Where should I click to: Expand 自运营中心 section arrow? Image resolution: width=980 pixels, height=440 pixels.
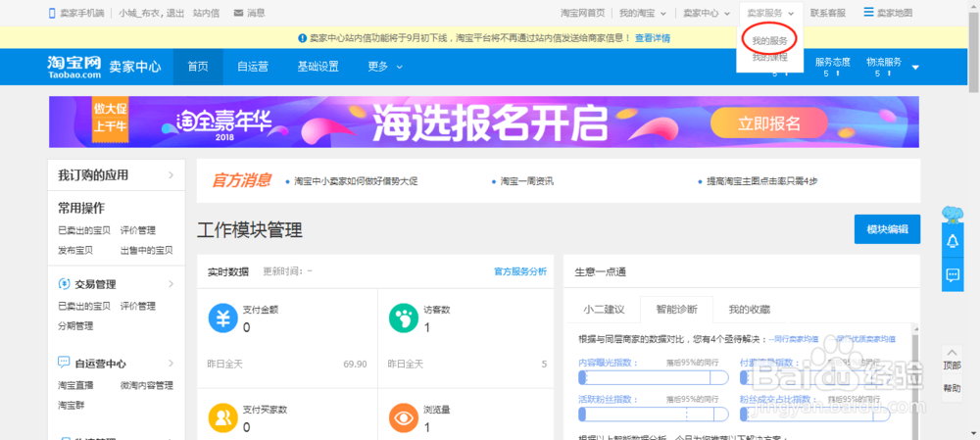[171, 363]
